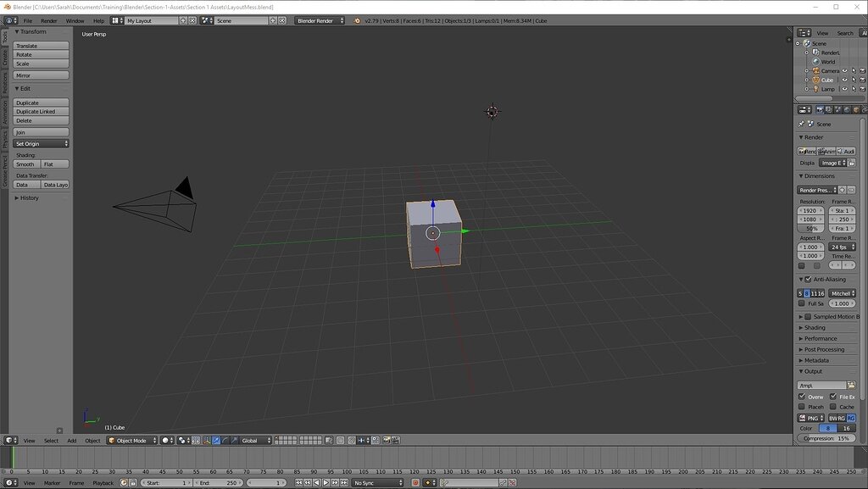Toggle visibility eye for the Lamp object
This screenshot has height=489, width=868.
click(844, 88)
